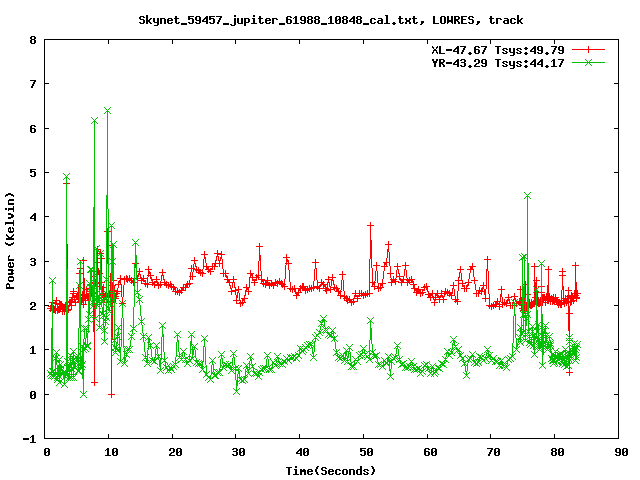
Task: Click the tallest green peak above 6 Kelvin
Action: [x=107, y=111]
